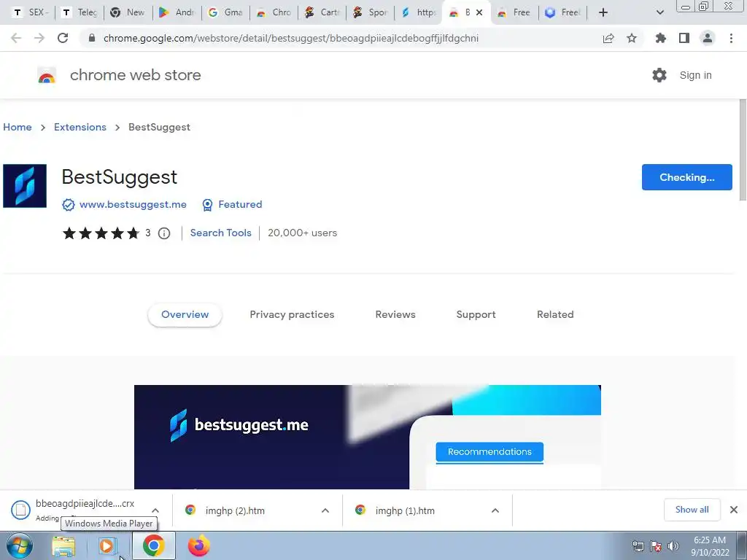
Task: Open the Chrome three-dot menu
Action: pos(731,38)
